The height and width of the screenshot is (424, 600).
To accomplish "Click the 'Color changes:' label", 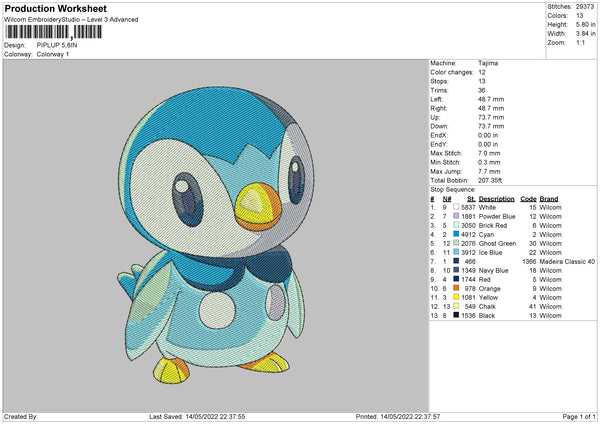I will pyautogui.click(x=452, y=72).
